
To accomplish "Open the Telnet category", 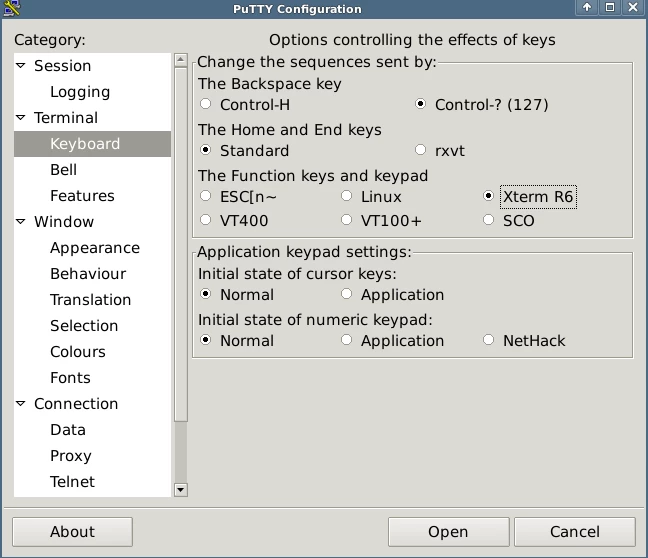I will point(72,482).
